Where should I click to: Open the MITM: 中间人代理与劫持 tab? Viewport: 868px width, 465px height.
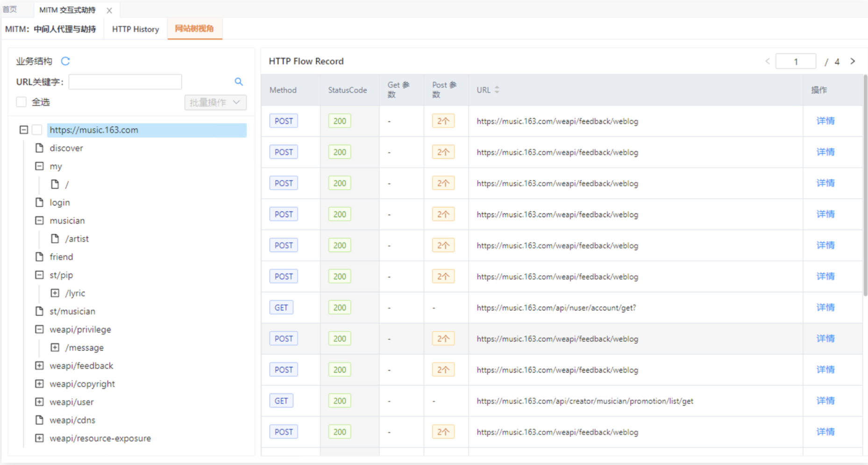pyautogui.click(x=50, y=29)
